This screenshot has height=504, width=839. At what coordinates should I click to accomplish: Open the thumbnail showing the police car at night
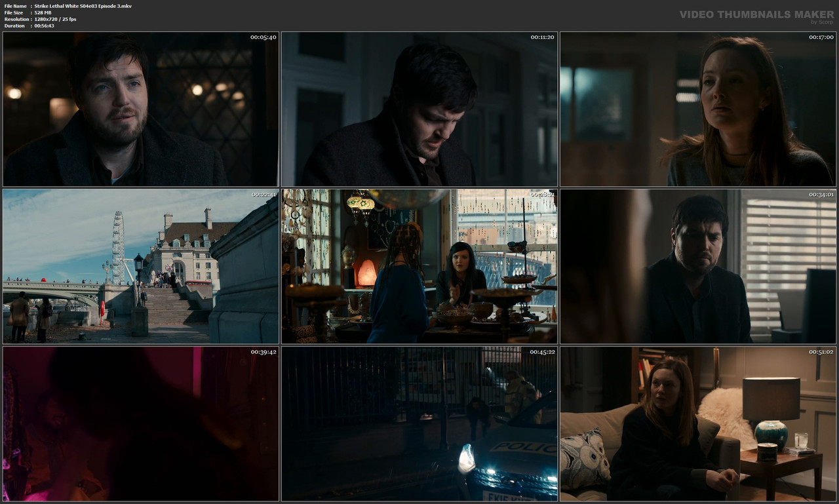418,424
